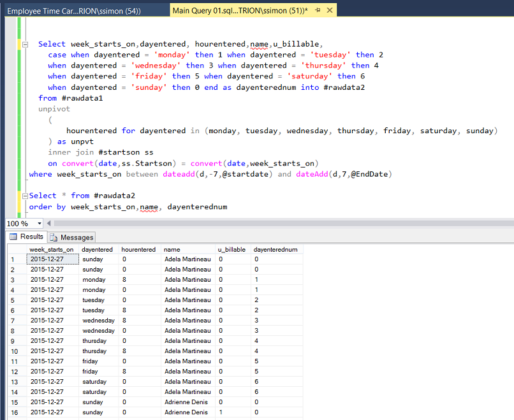Viewport: 514px width, 420px height.
Task: Close the Main Query 01.sql tab
Action: pos(330,11)
